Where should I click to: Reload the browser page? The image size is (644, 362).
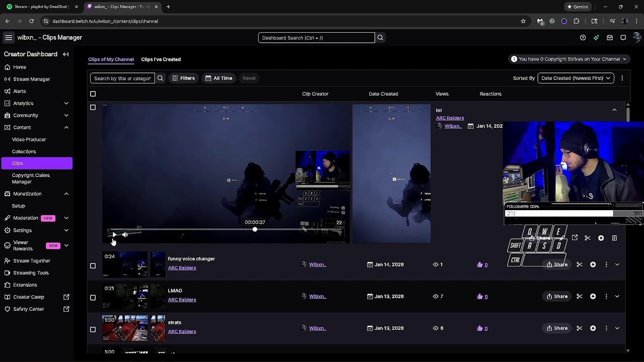[x=31, y=21]
